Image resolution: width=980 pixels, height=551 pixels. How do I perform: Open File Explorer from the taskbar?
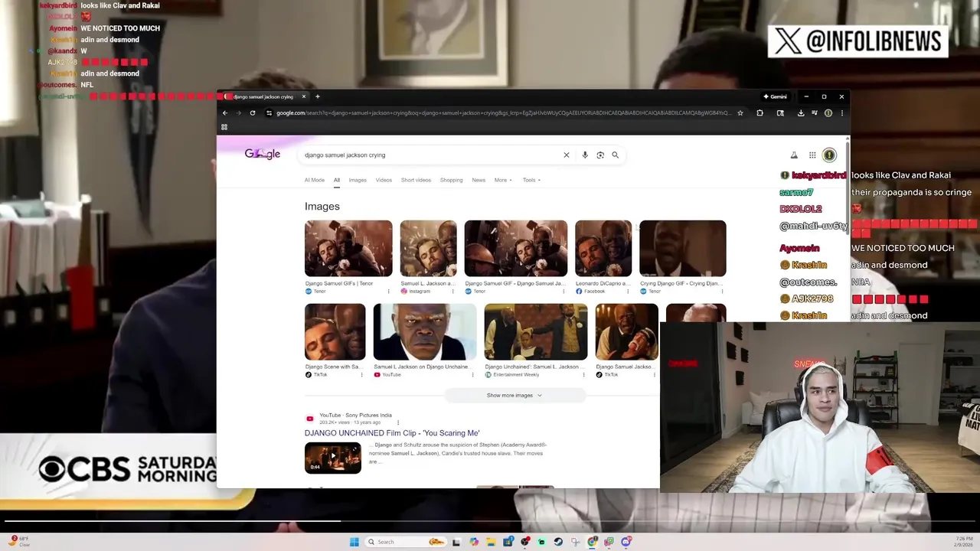tap(491, 542)
